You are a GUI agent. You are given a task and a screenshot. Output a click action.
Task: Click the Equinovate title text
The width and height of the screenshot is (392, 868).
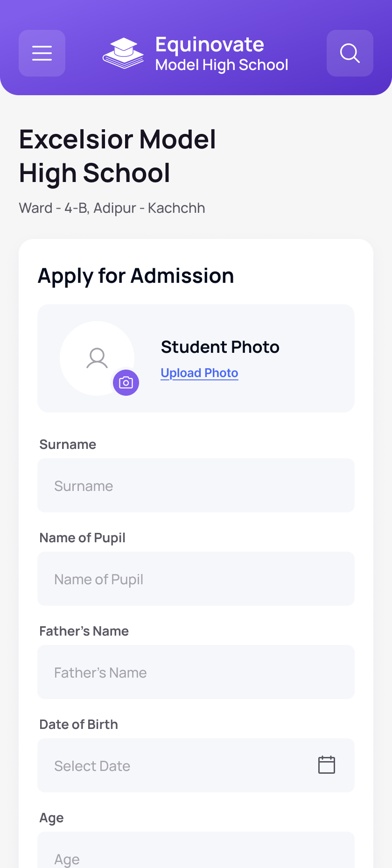click(x=210, y=45)
